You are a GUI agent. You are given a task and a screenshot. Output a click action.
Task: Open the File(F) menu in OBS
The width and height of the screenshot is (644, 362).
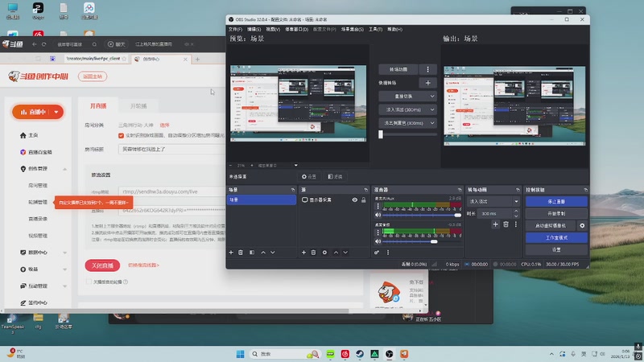[235, 29]
